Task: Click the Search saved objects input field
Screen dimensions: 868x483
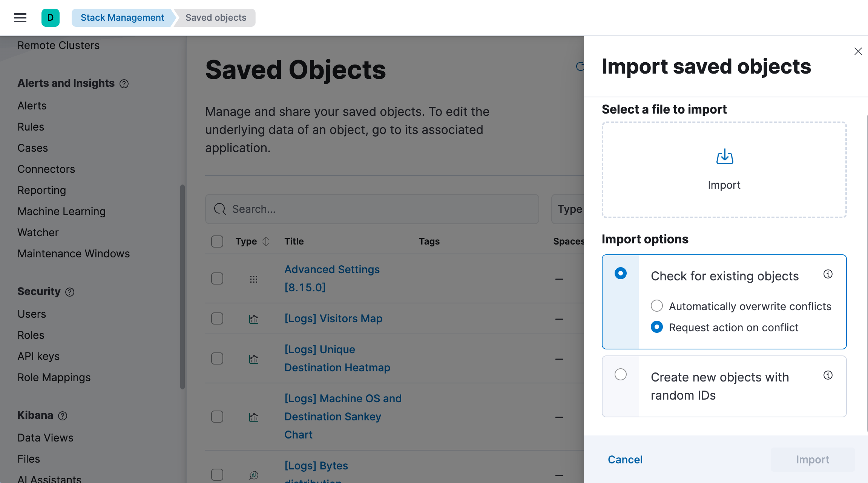Action: [x=372, y=209]
